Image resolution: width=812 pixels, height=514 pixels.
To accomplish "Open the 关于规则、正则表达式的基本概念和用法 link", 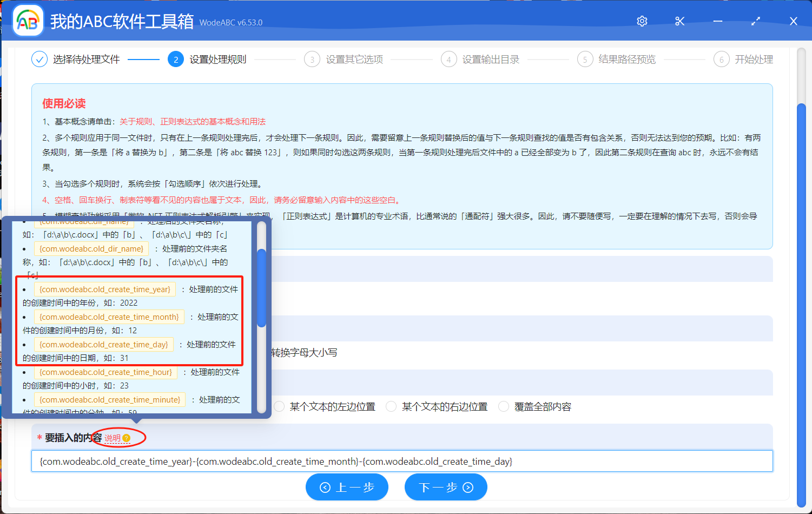I will pos(193,122).
